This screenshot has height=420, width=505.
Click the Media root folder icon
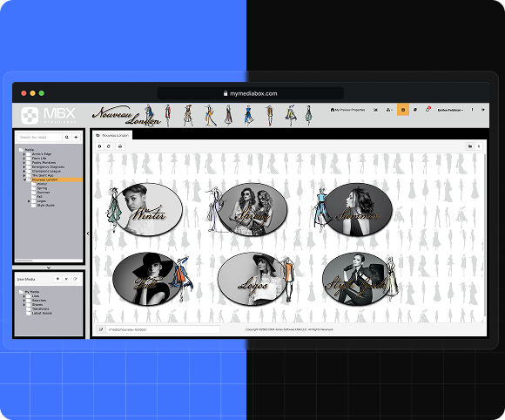pos(21,150)
